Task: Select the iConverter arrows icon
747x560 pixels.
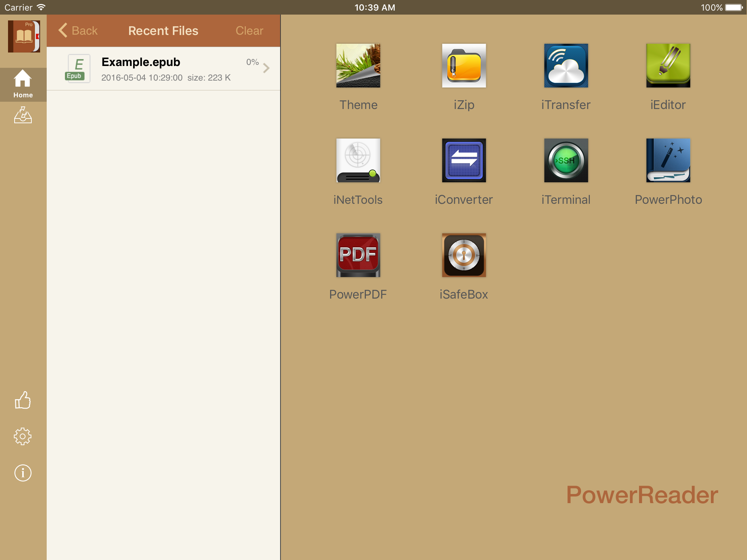Action: (464, 160)
